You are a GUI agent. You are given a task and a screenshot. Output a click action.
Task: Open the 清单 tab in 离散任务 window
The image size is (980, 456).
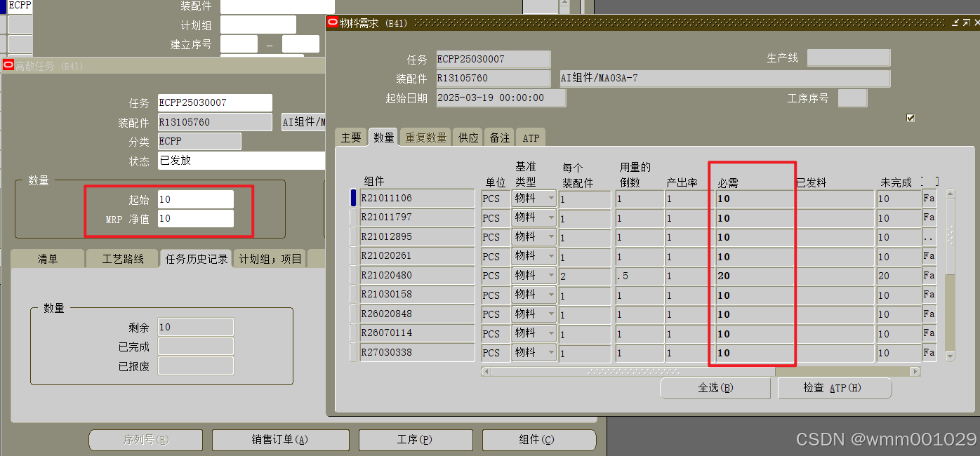click(48, 259)
